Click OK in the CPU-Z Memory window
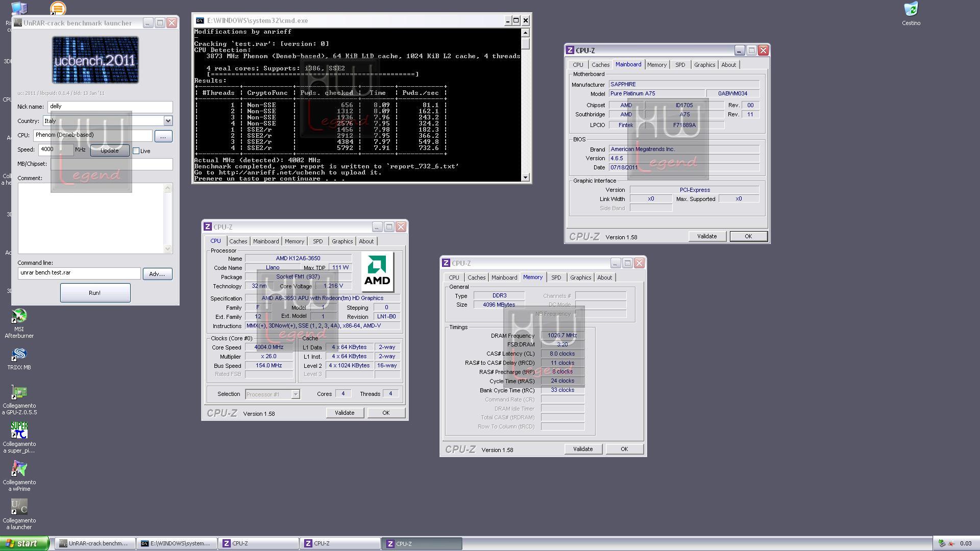 [x=624, y=449]
